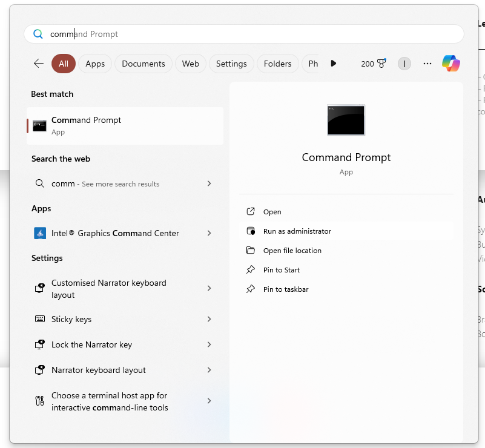485x448 pixels.
Task: Open Lock the Narrator key setting
Action: point(91,344)
